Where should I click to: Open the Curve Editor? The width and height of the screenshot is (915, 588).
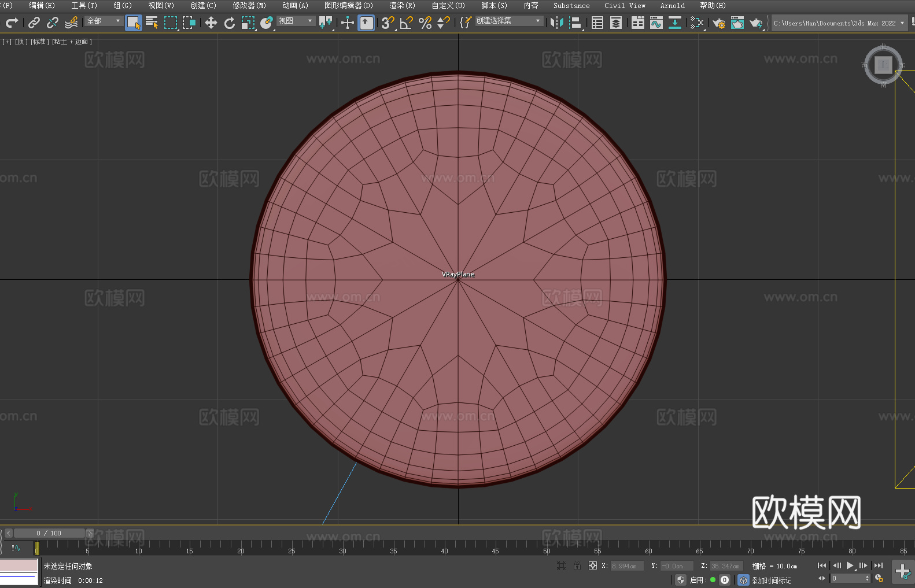656,23
